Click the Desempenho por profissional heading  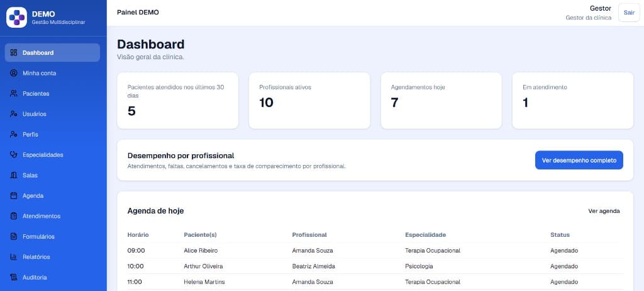pos(180,156)
